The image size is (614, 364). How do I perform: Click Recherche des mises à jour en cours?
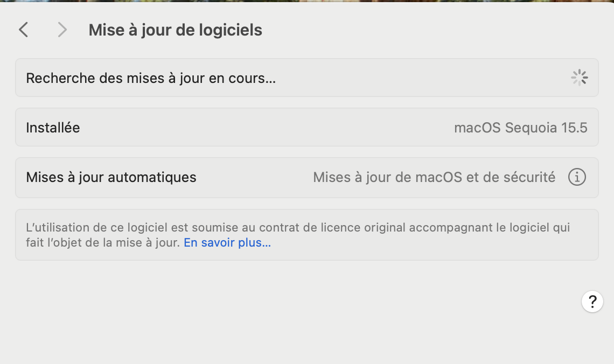151,78
